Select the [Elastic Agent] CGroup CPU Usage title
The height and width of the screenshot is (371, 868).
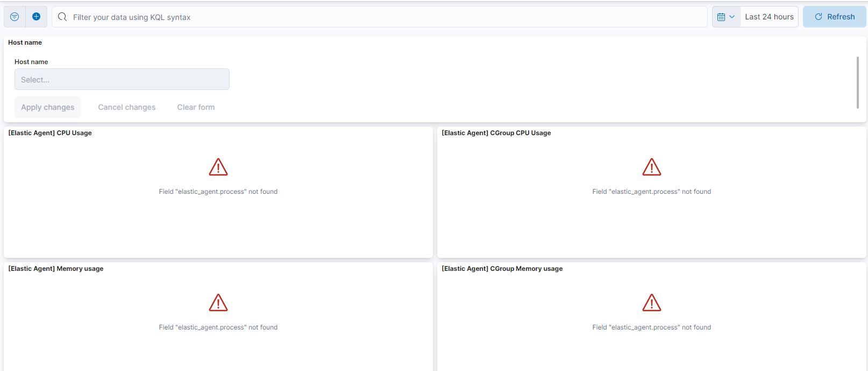(496, 133)
